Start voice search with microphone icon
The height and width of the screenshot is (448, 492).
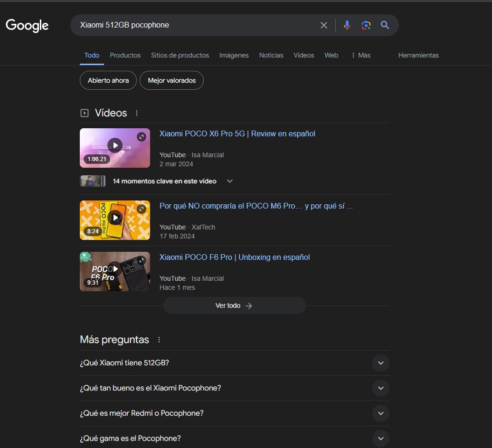click(347, 25)
